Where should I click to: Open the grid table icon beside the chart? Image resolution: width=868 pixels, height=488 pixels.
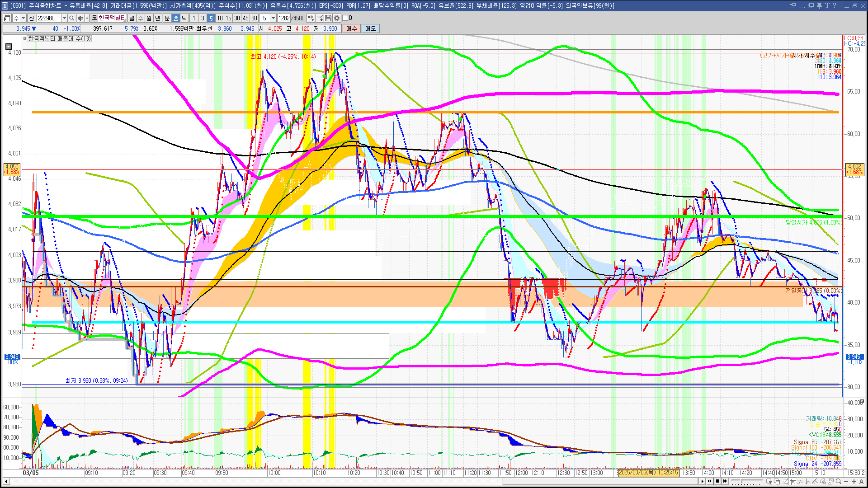[9, 47]
